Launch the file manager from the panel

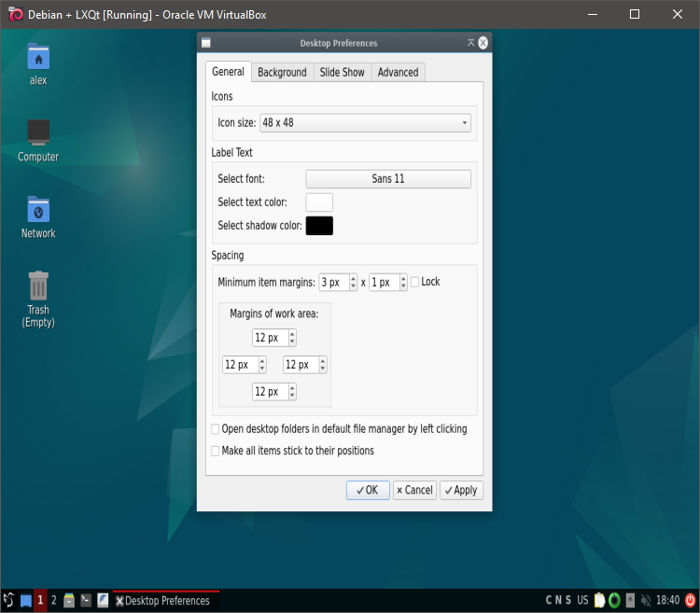[69, 600]
